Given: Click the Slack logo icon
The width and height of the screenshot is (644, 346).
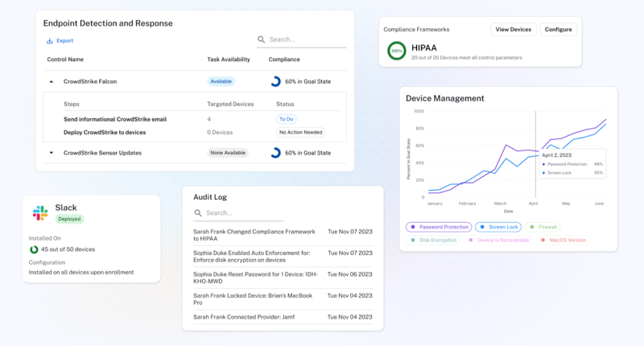Looking at the screenshot, I should click(40, 213).
